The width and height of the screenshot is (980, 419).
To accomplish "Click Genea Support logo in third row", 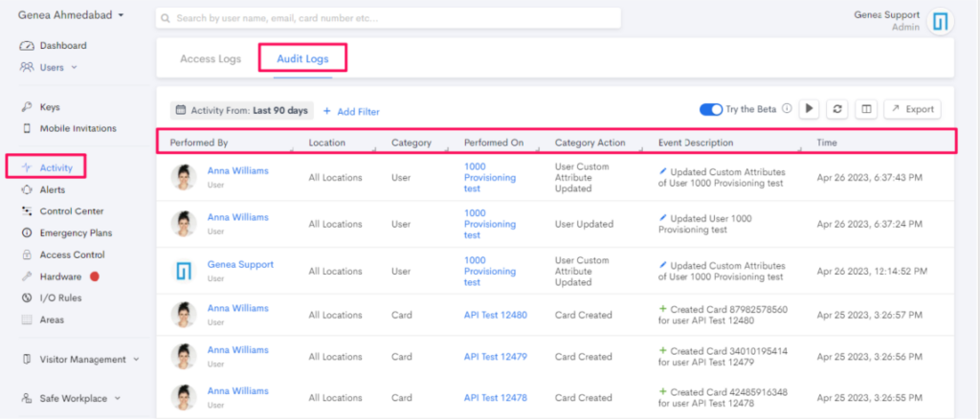I will [185, 271].
